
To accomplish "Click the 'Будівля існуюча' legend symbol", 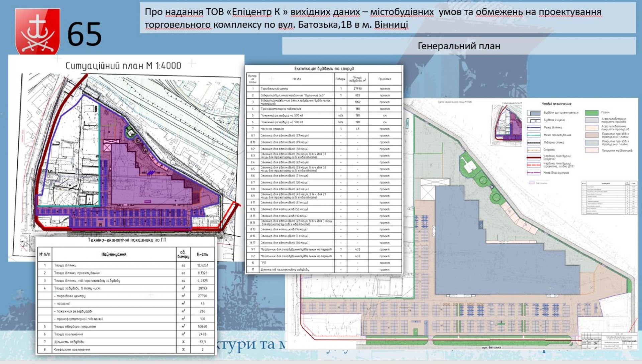I will (x=533, y=120).
